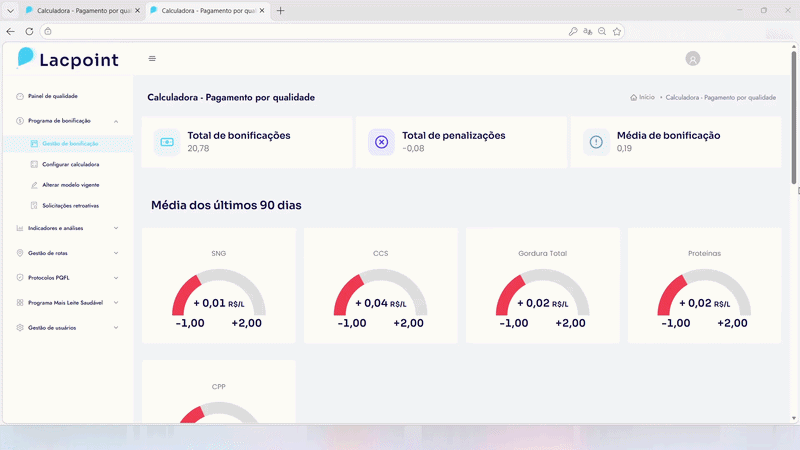Open a new browser tab

tap(281, 10)
